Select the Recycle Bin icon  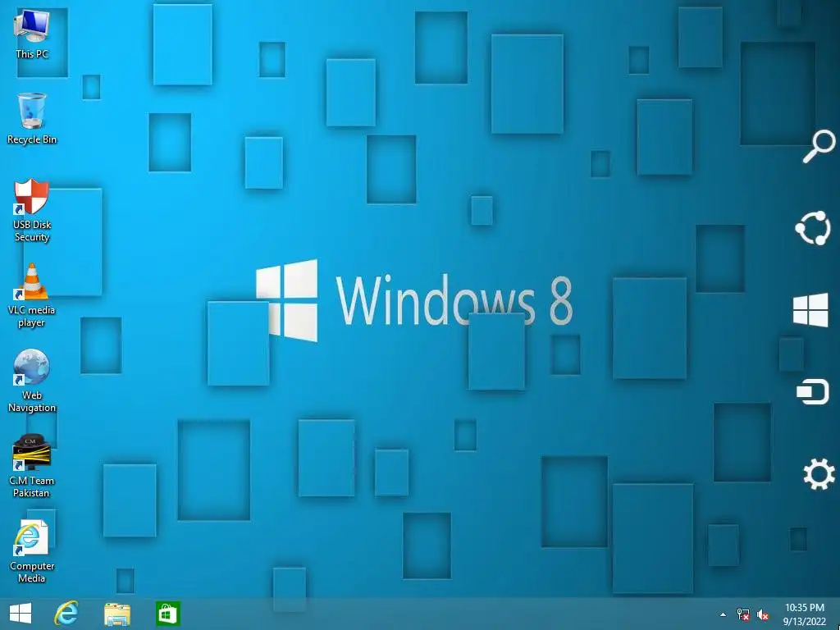click(x=32, y=119)
